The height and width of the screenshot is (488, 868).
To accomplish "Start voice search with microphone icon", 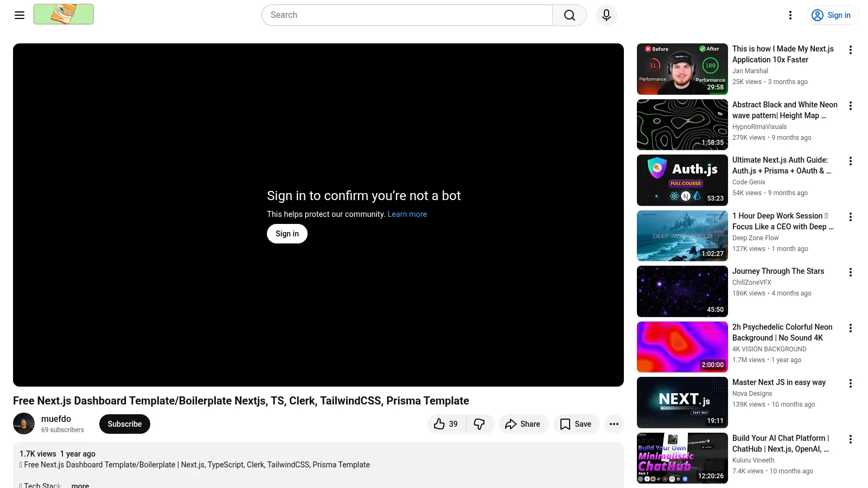I will pyautogui.click(x=607, y=15).
